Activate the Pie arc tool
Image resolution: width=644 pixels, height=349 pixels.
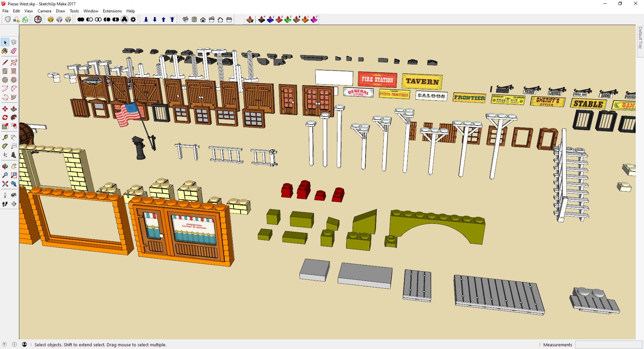click(14, 97)
